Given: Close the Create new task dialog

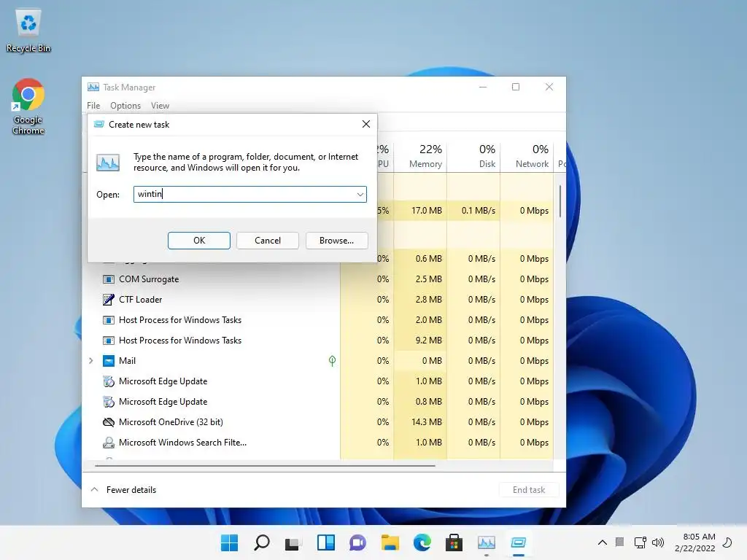Looking at the screenshot, I should (x=366, y=124).
